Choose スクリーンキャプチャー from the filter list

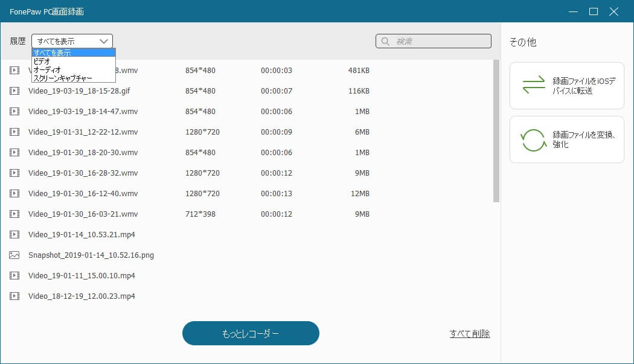74,78
